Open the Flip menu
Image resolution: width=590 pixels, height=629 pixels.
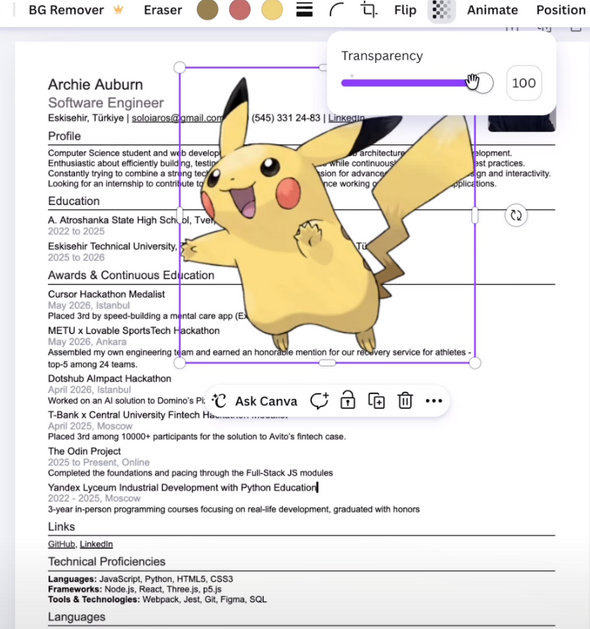coord(405,10)
